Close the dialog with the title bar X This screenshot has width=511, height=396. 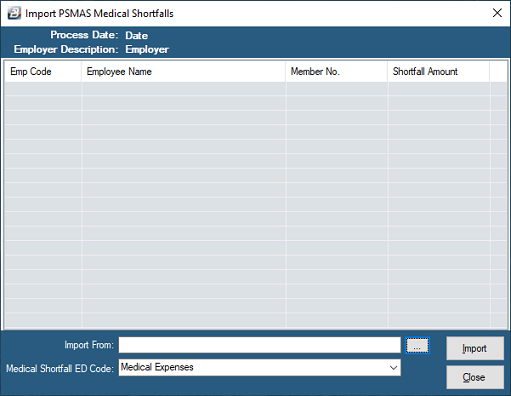(497, 13)
